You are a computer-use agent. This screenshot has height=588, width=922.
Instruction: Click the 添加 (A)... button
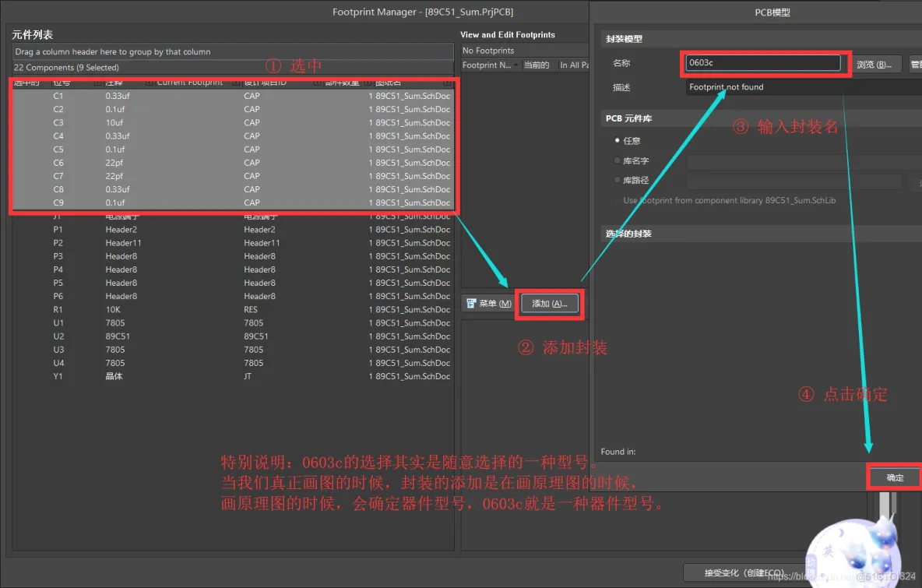pyautogui.click(x=549, y=304)
